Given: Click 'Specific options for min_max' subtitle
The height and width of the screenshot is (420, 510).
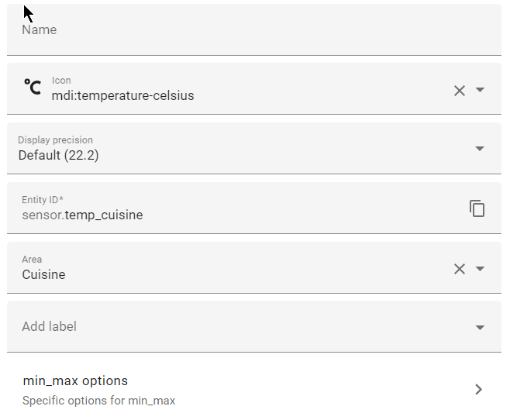Looking at the screenshot, I should (x=99, y=401).
